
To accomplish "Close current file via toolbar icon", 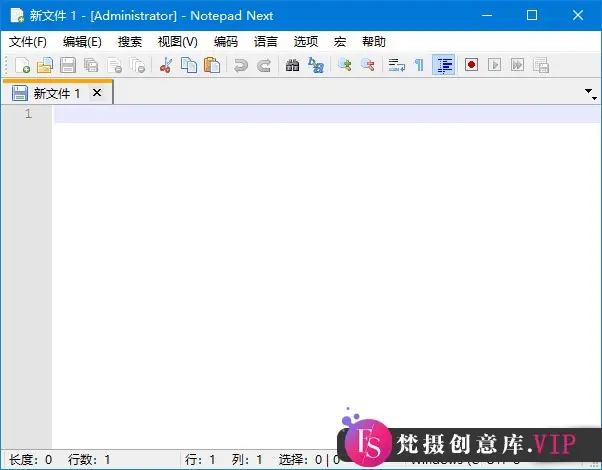I will [x=114, y=65].
